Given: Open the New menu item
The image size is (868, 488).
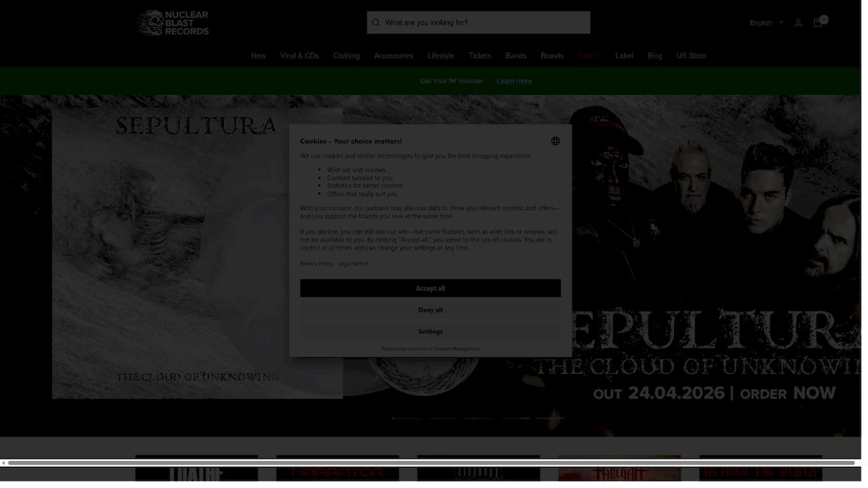Looking at the screenshot, I should (258, 56).
